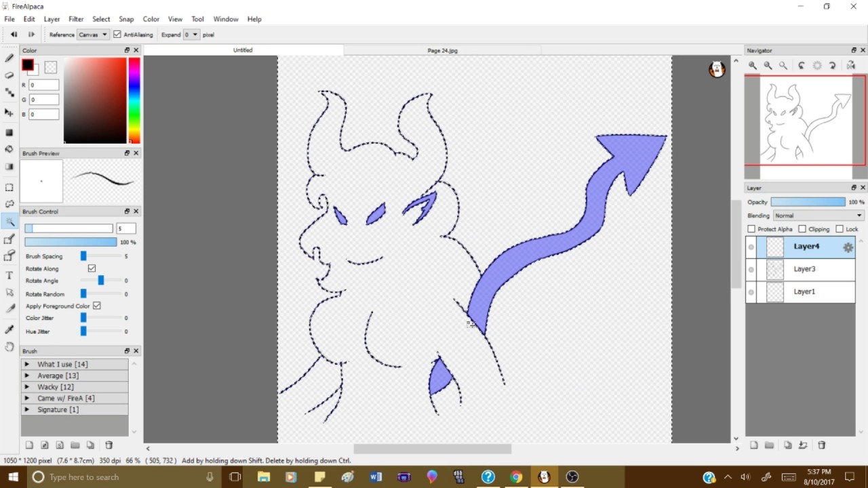Select the Text tool
Image resolution: width=868 pixels, height=488 pixels.
click(9, 275)
